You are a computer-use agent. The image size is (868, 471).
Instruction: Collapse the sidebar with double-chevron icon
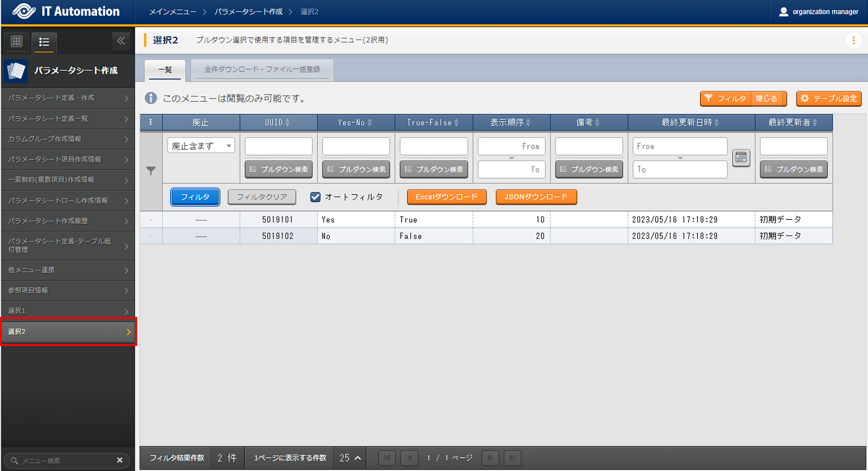pos(120,41)
